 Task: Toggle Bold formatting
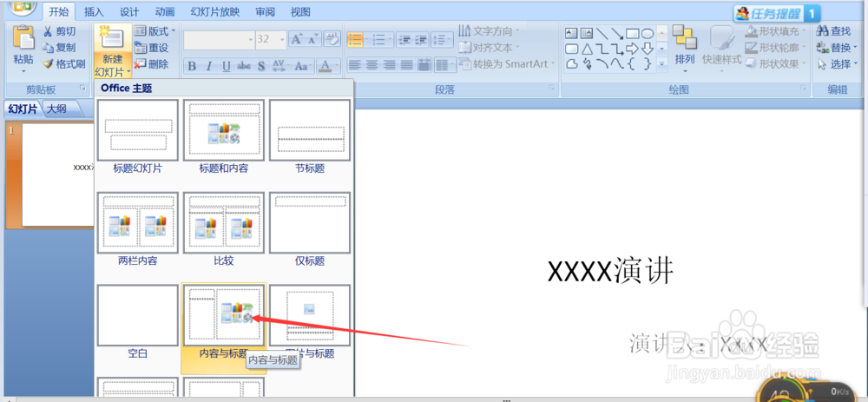point(192,67)
